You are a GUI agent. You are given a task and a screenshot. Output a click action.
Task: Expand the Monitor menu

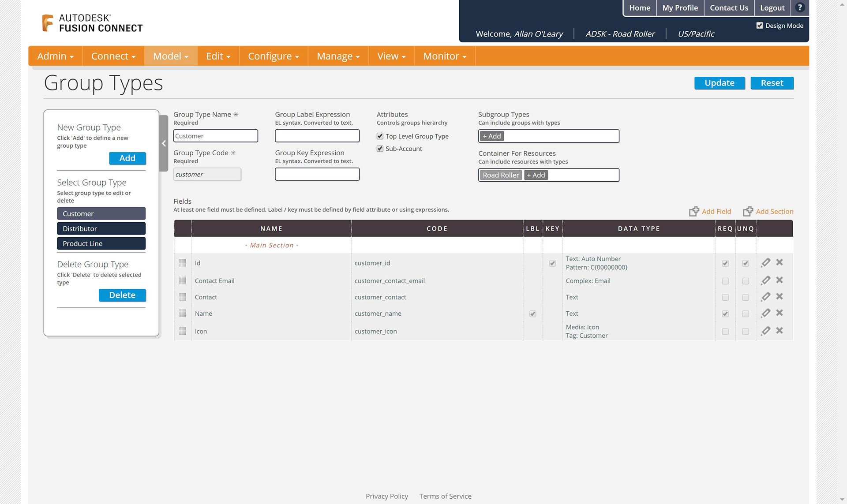click(444, 56)
